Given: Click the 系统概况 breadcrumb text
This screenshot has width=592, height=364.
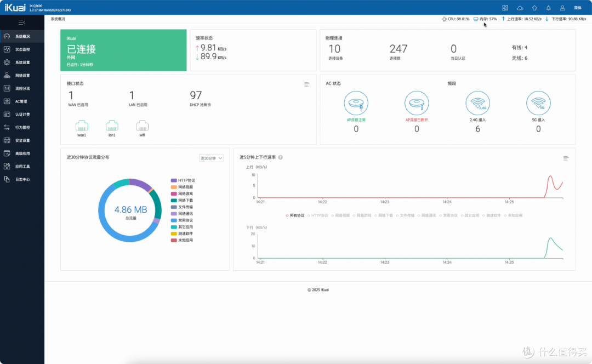Looking at the screenshot, I should [x=58, y=19].
